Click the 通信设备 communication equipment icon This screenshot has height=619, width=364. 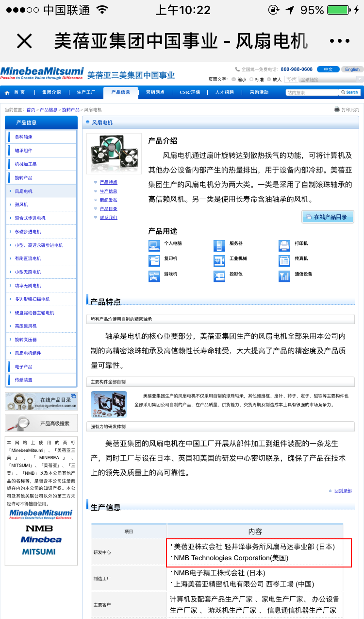coord(284,276)
